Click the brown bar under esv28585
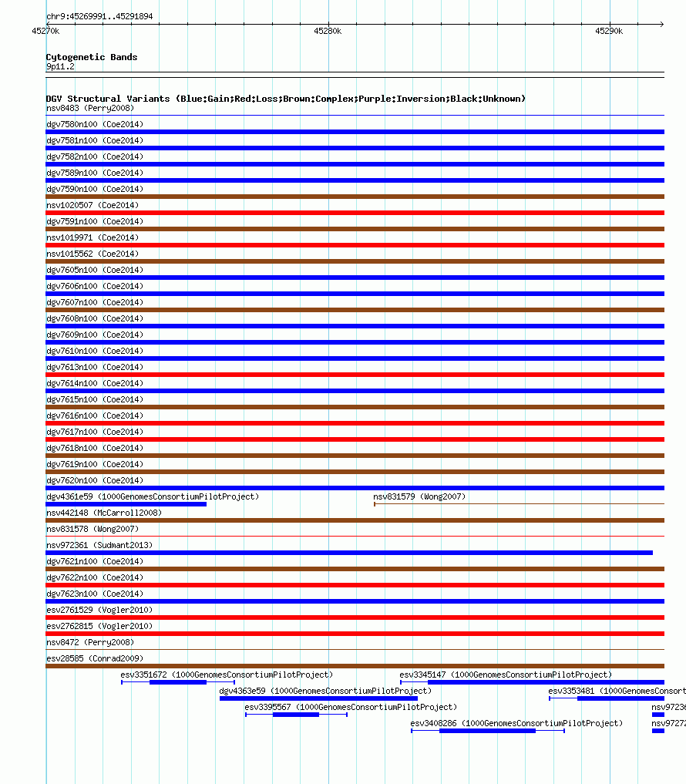The height and width of the screenshot is (784, 686). click(x=355, y=667)
